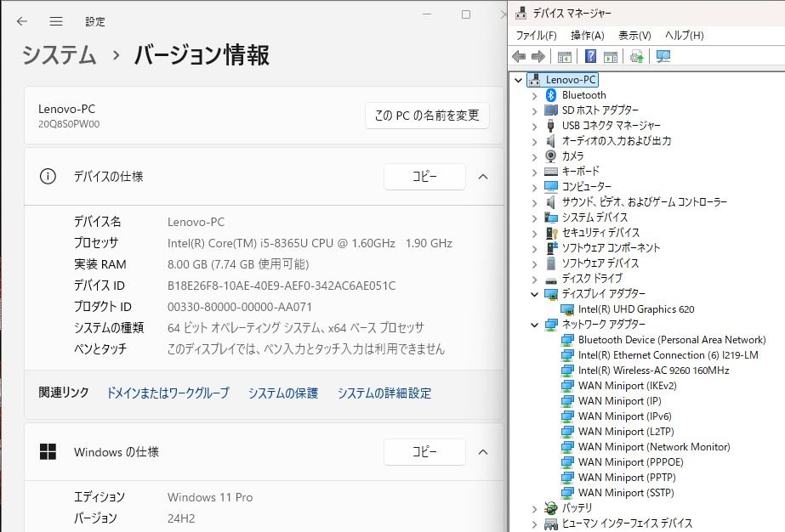Click the SD host adapter category icon
Screen dimensions: 785x532
551,110
